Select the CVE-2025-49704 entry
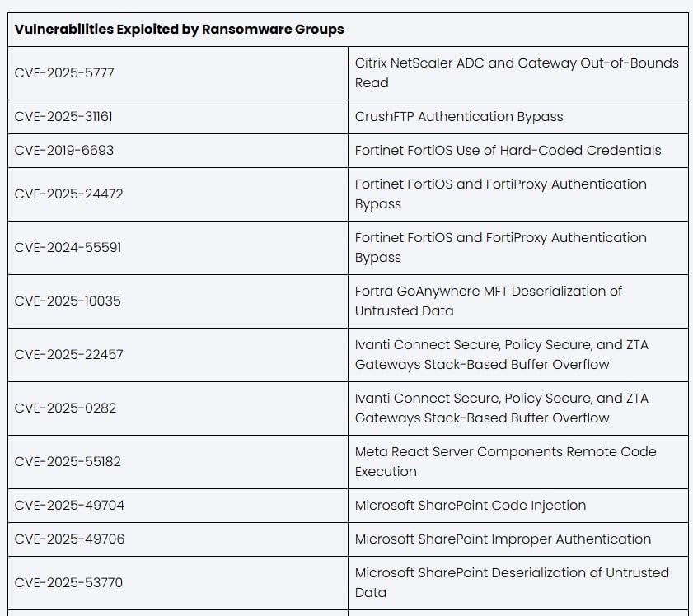The height and width of the screenshot is (616, 693). (x=69, y=506)
